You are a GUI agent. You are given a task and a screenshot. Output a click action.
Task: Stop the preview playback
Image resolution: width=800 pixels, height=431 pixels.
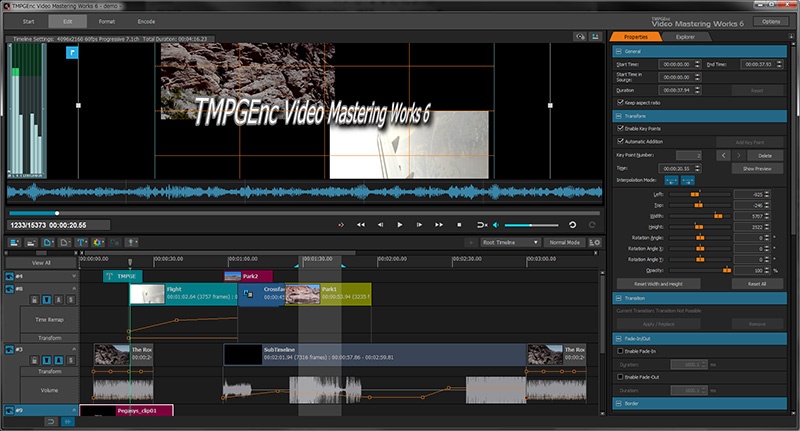point(459,225)
